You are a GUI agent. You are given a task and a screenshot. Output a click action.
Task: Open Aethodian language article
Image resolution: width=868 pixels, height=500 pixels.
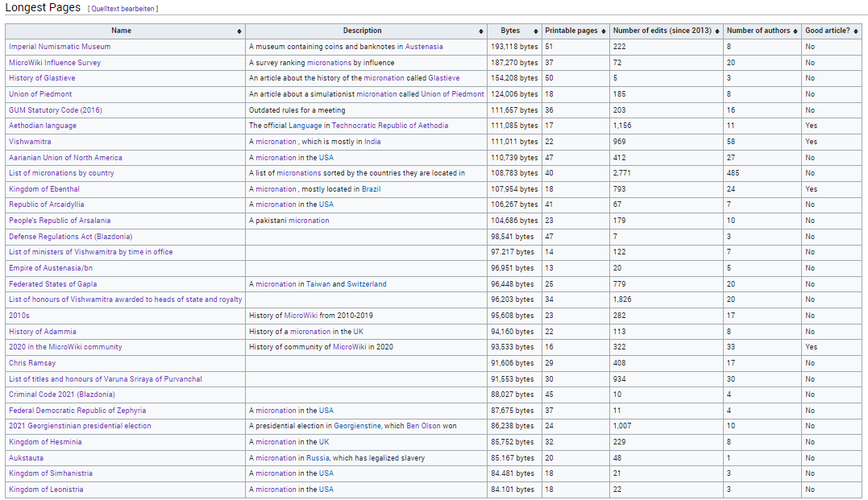tap(43, 126)
